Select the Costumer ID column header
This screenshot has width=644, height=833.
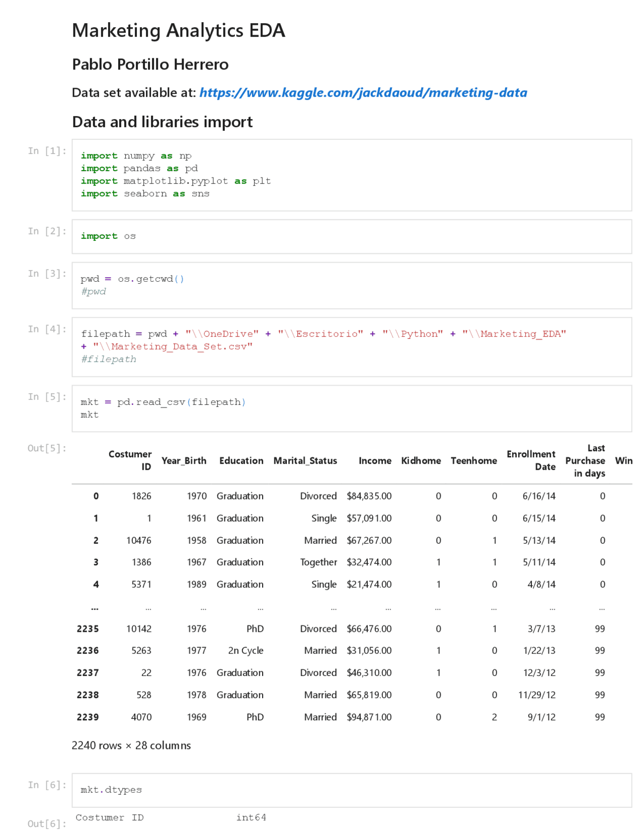point(130,460)
